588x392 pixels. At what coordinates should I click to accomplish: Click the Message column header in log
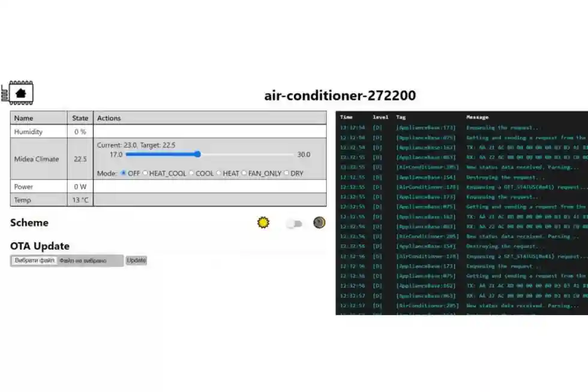click(x=478, y=117)
